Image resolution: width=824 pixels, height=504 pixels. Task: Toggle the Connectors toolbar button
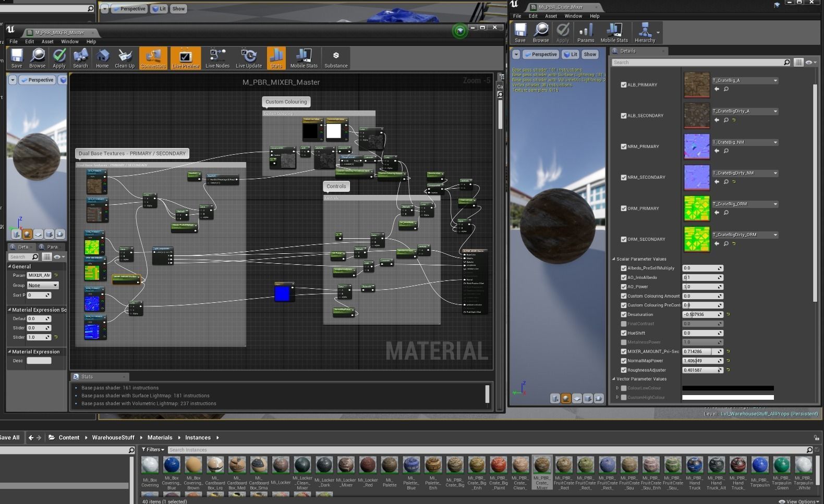click(153, 58)
